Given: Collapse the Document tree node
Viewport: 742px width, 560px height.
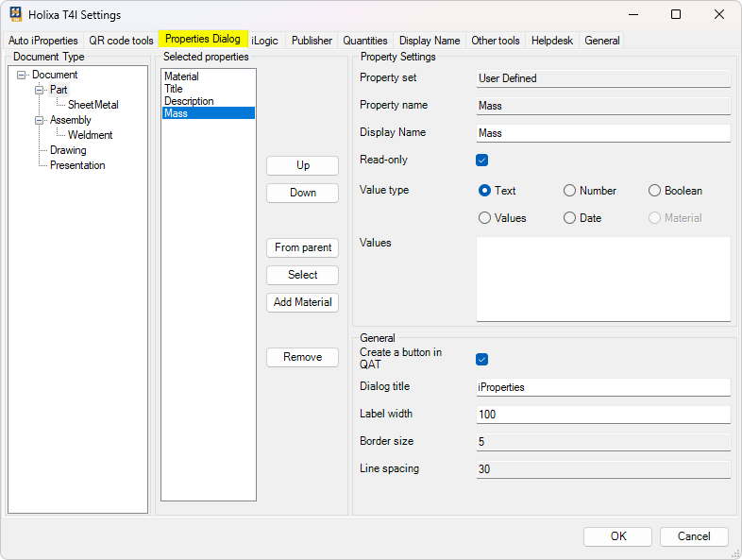Looking at the screenshot, I should coord(22,75).
